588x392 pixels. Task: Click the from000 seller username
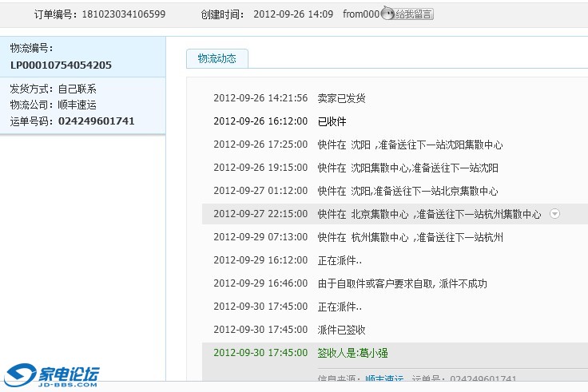click(361, 14)
